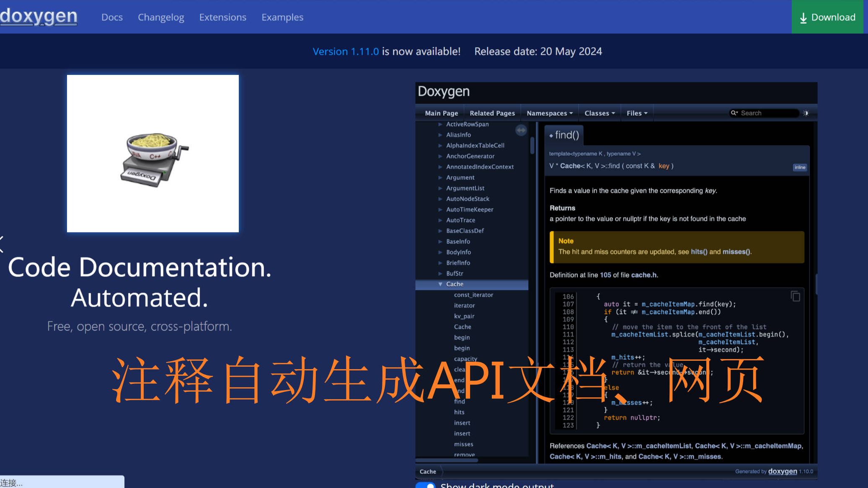Open const_iterator under Cache
The width and height of the screenshot is (868, 488).
pos(473,295)
